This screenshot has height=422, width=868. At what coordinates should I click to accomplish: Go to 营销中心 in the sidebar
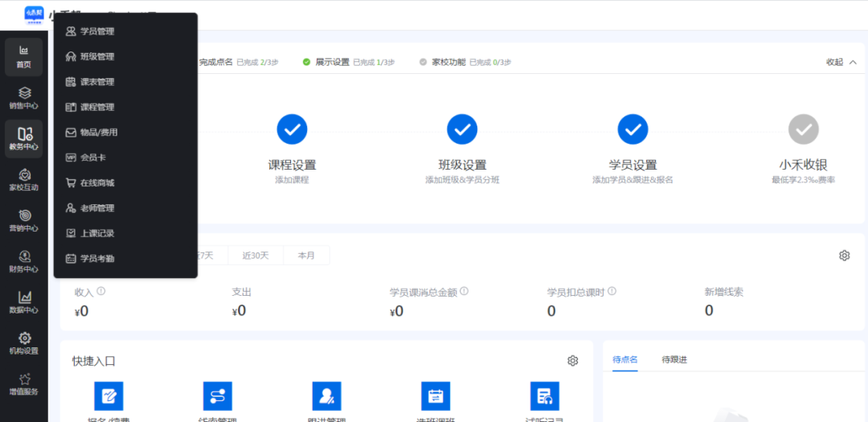click(x=23, y=220)
